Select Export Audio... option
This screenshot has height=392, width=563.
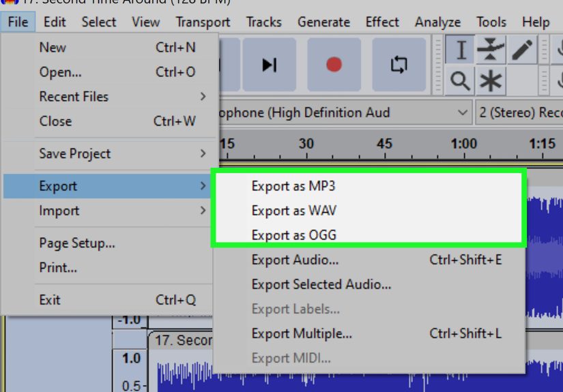369,260
